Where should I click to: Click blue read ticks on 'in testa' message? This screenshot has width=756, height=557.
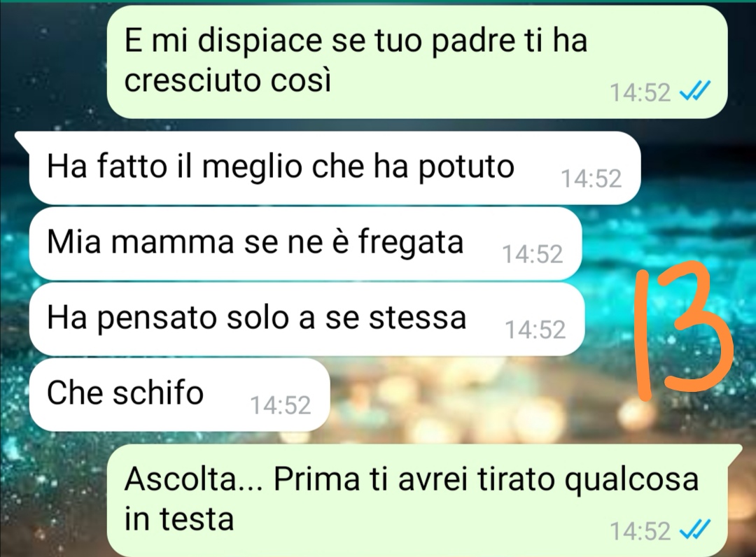(695, 530)
